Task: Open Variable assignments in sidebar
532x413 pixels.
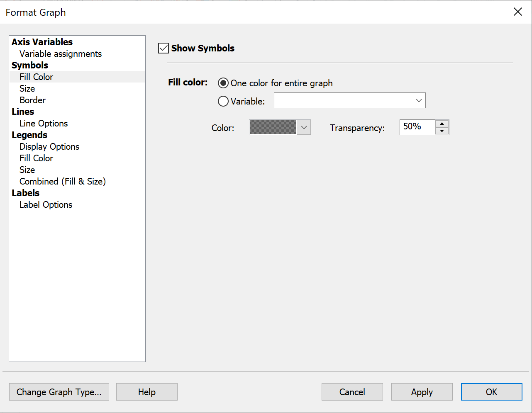Action: (61, 54)
